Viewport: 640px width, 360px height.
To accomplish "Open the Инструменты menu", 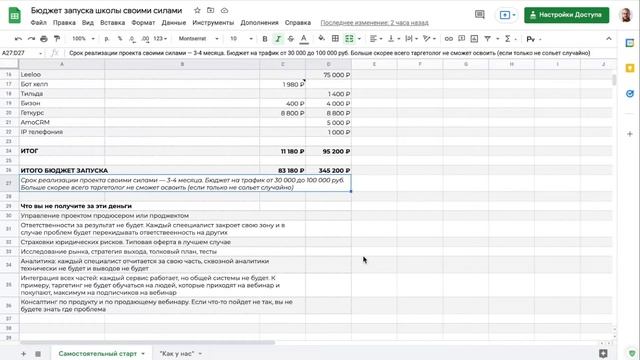I will point(213,22).
